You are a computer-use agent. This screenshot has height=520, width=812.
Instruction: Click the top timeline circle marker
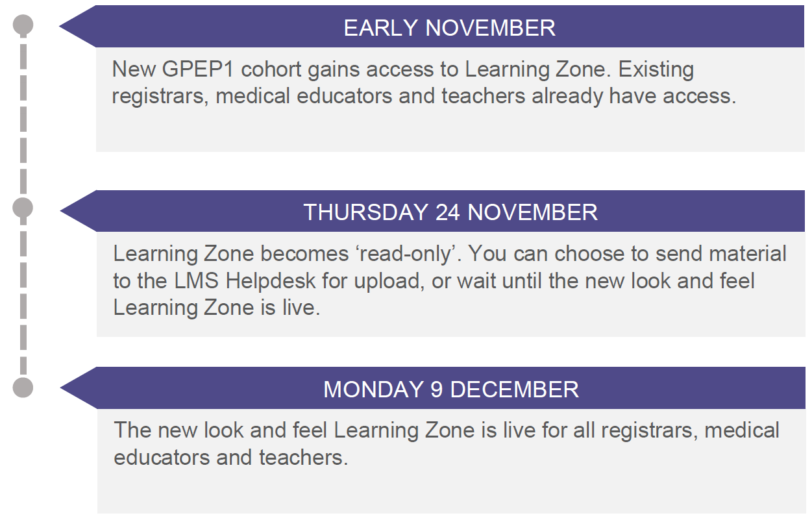coord(23,25)
